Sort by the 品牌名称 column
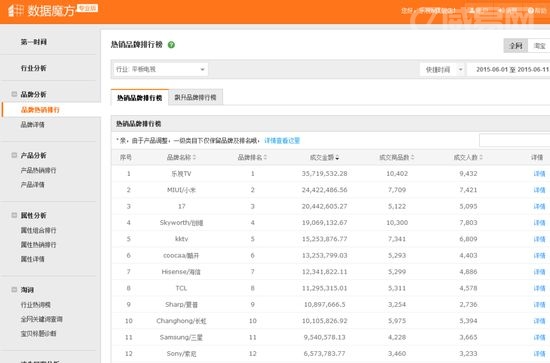 (x=181, y=157)
